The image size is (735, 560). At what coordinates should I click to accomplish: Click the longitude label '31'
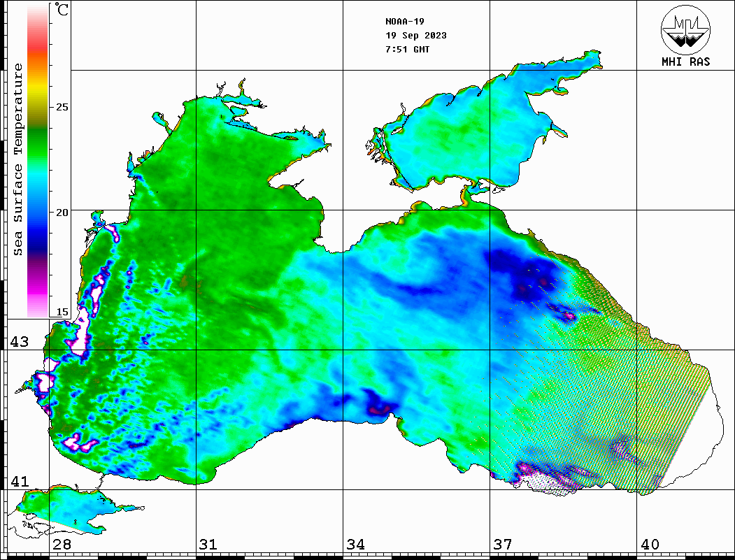click(x=208, y=544)
